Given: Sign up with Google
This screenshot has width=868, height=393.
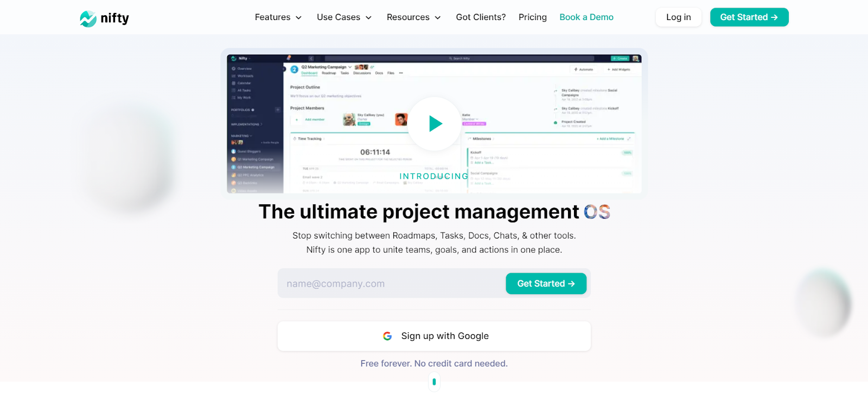Looking at the screenshot, I should 434,336.
